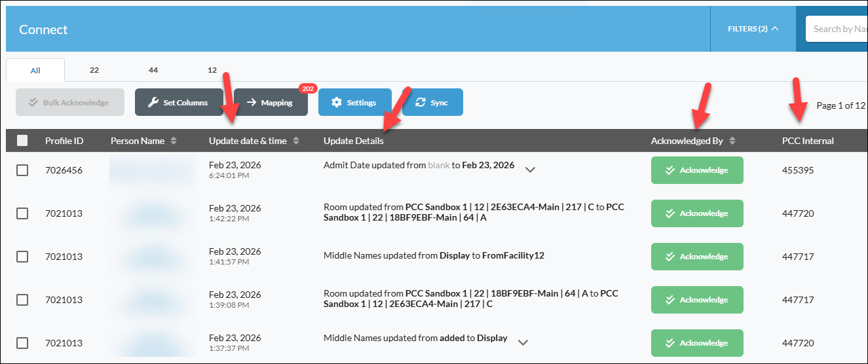The height and width of the screenshot is (364, 868).
Task: Click the Connect page title
Action: coord(43,29)
